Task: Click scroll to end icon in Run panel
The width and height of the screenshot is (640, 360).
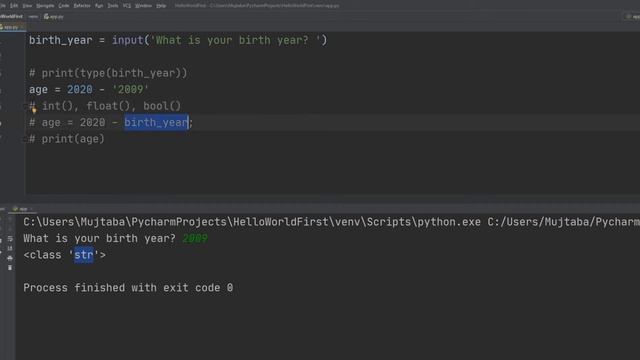Action: pyautogui.click(x=10, y=248)
